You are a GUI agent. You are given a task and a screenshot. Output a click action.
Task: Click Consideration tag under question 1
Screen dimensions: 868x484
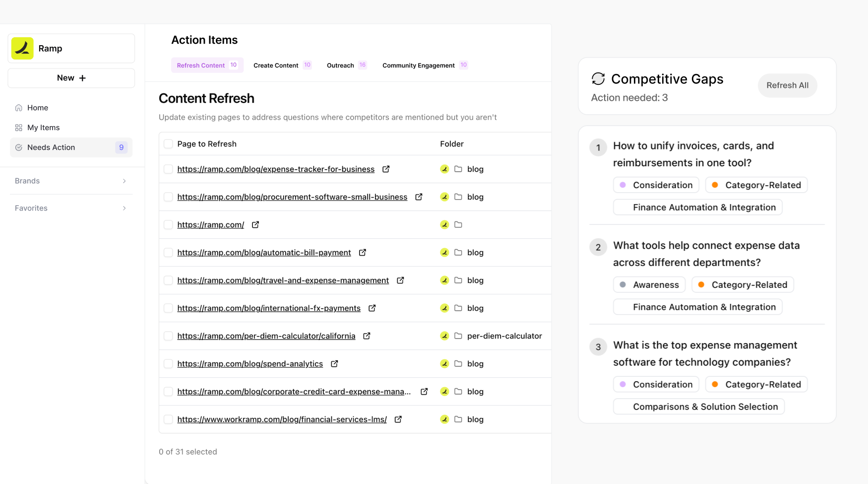coord(656,185)
